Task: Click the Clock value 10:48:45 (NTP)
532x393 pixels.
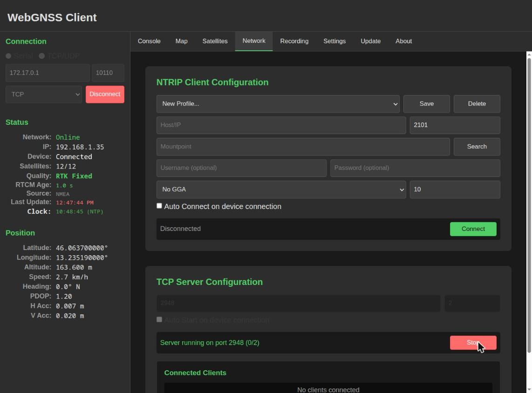Action: tap(80, 211)
